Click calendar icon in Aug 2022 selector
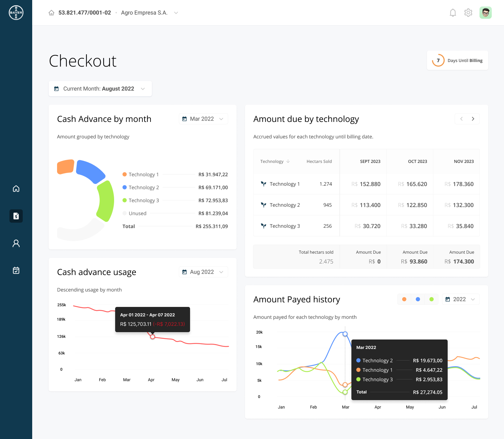The height and width of the screenshot is (439, 504). tap(184, 272)
